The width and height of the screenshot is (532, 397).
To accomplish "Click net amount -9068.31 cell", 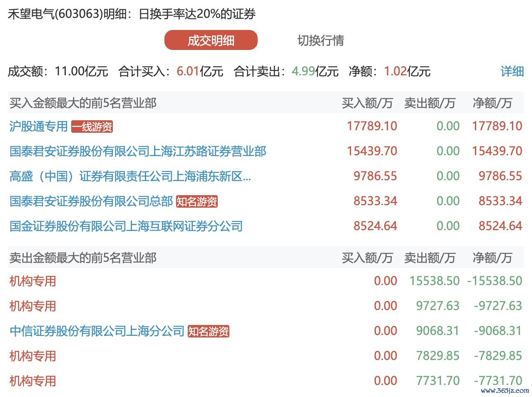I will (498, 331).
